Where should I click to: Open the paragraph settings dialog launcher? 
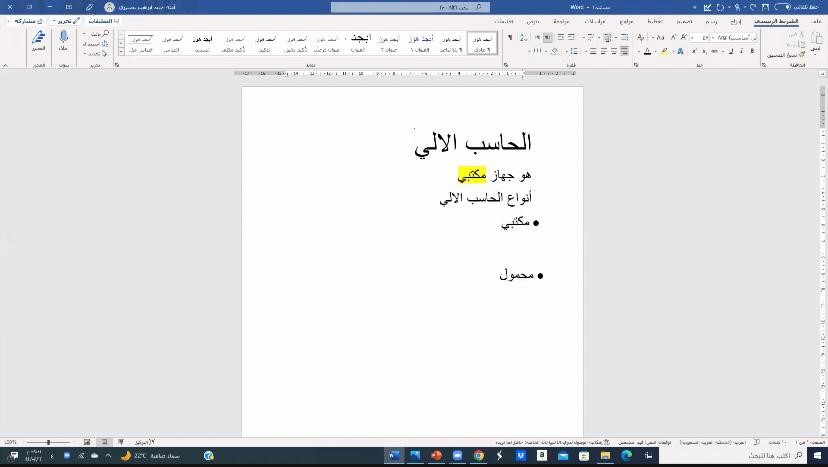[x=506, y=65]
